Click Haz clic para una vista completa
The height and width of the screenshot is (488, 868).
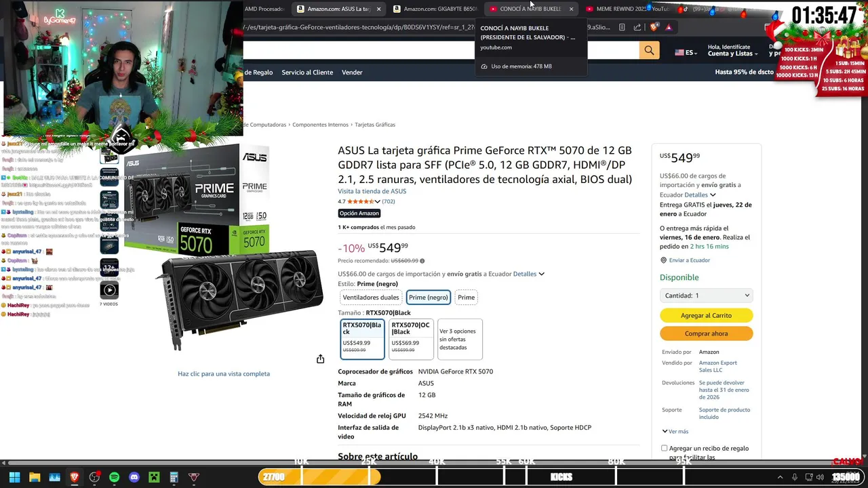click(224, 373)
